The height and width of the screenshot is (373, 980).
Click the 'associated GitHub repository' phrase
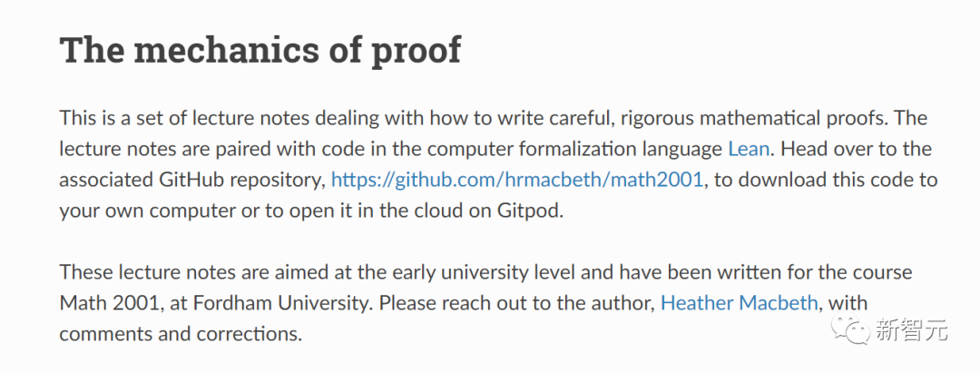click(191, 181)
